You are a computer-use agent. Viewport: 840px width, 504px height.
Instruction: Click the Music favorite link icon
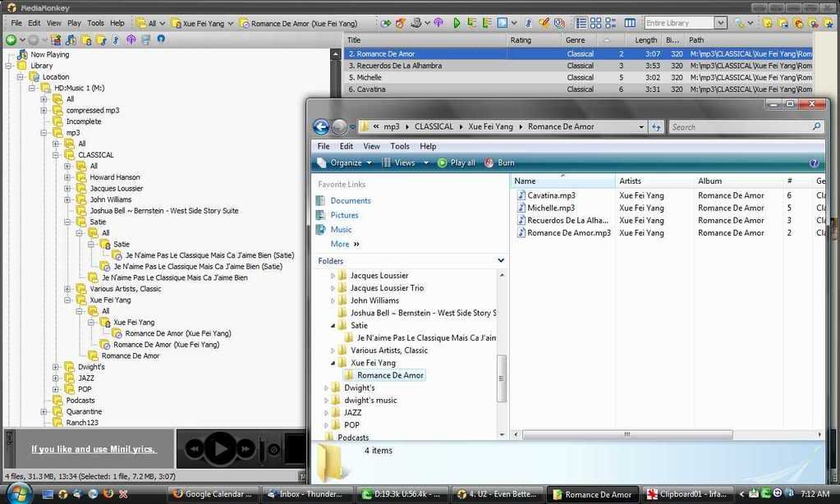click(323, 230)
